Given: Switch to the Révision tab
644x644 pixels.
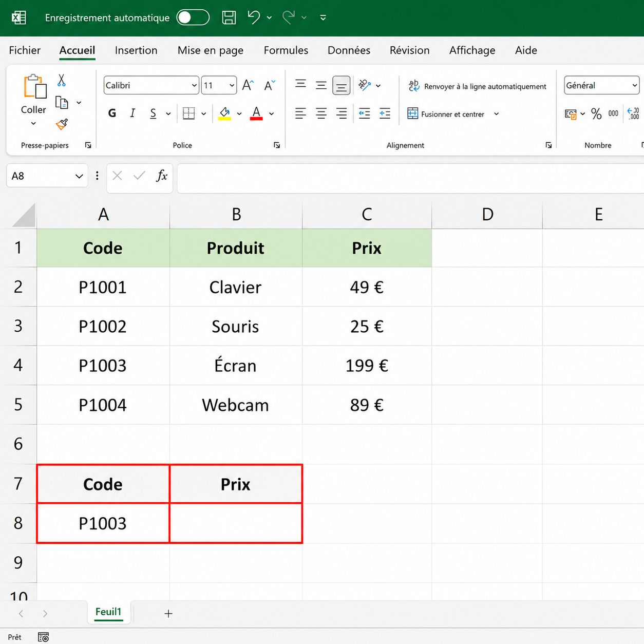Looking at the screenshot, I should click(x=409, y=50).
